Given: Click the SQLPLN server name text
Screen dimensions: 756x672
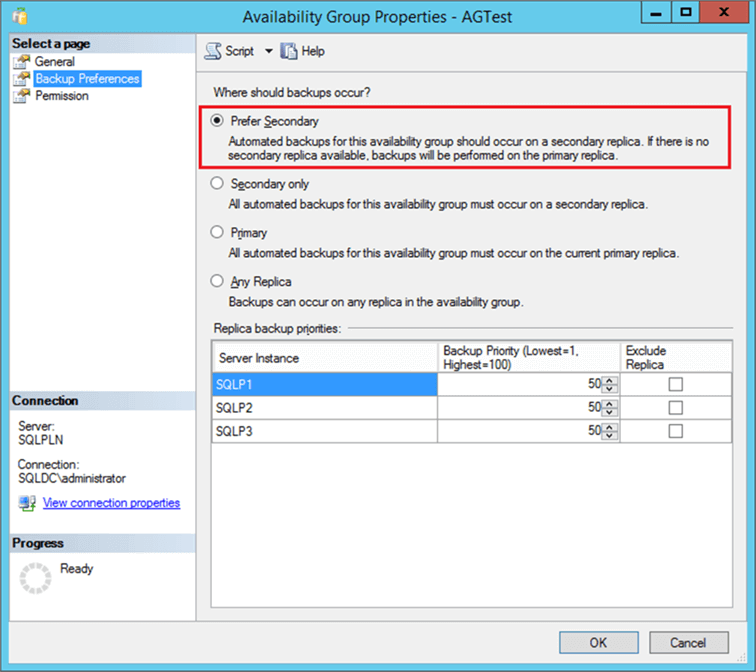Looking at the screenshot, I should pyautogui.click(x=41, y=440).
